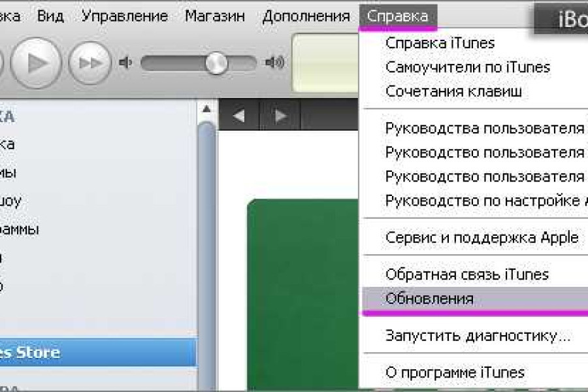Click the low volume speaker icon
This screenshot has height=392, width=588.
click(126, 63)
